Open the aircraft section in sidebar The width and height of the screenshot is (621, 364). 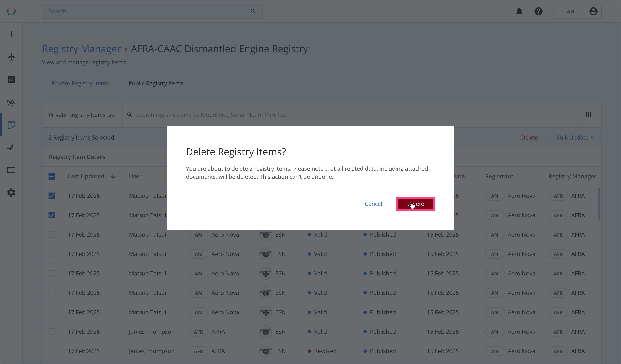tap(11, 57)
